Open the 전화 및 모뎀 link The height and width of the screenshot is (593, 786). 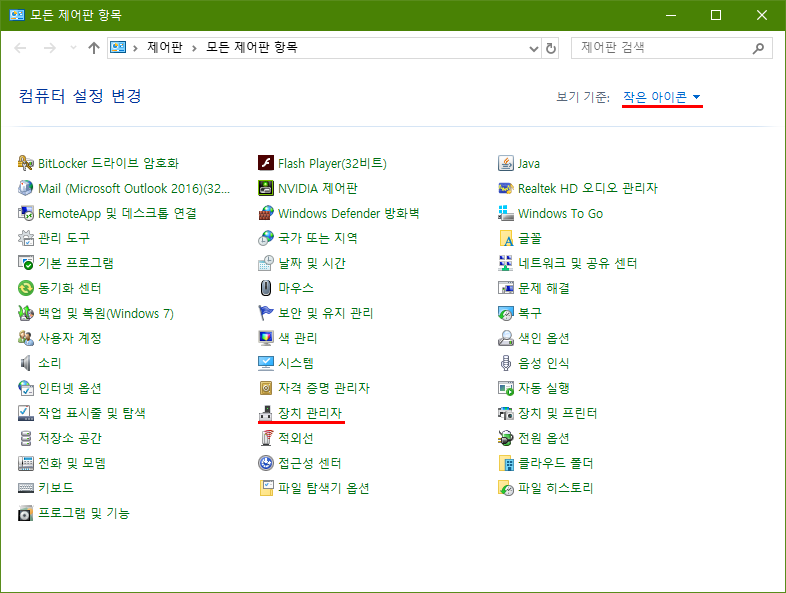point(72,463)
